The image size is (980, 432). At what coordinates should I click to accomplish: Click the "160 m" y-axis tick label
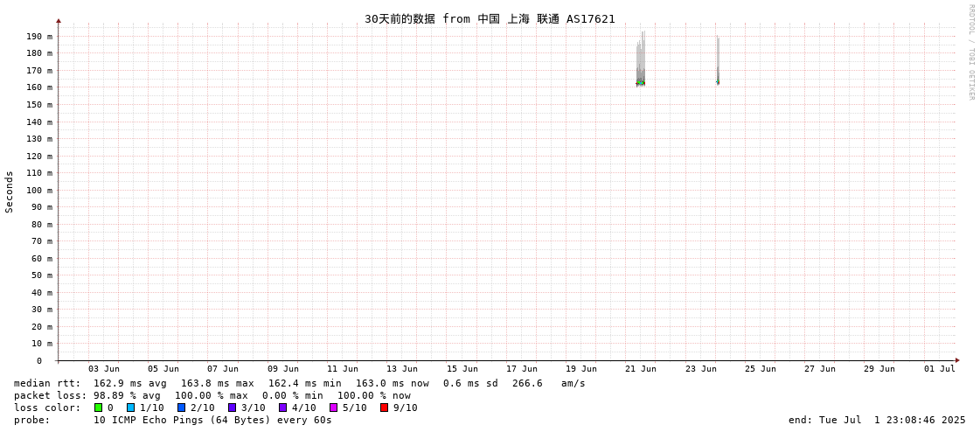pyautogui.click(x=40, y=87)
